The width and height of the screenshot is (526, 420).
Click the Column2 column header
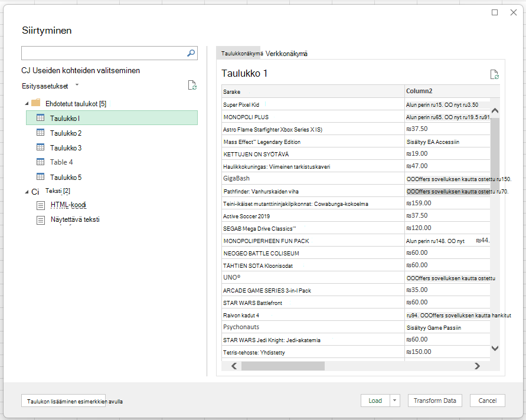452,91
